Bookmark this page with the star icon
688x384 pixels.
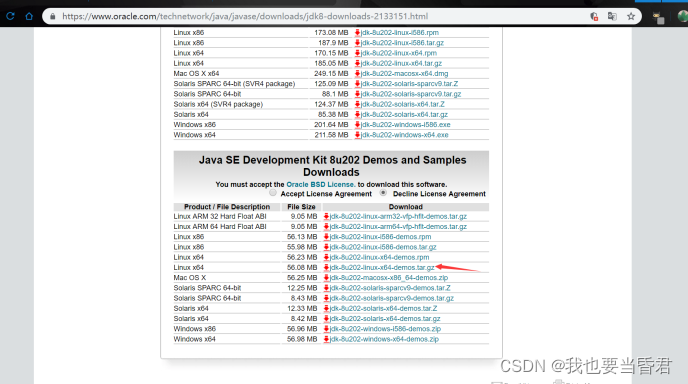point(631,17)
